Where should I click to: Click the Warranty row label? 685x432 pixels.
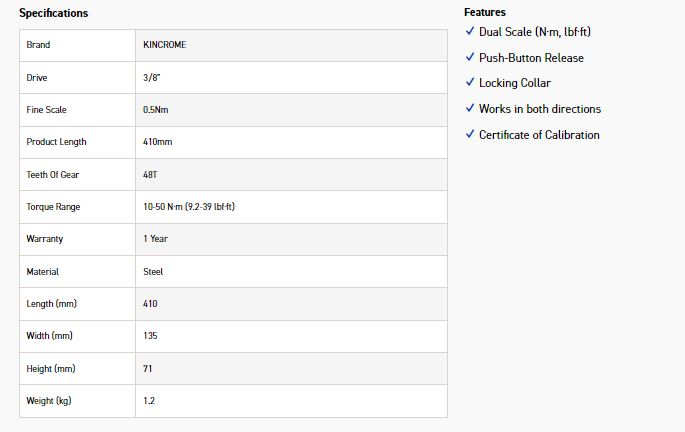(45, 239)
